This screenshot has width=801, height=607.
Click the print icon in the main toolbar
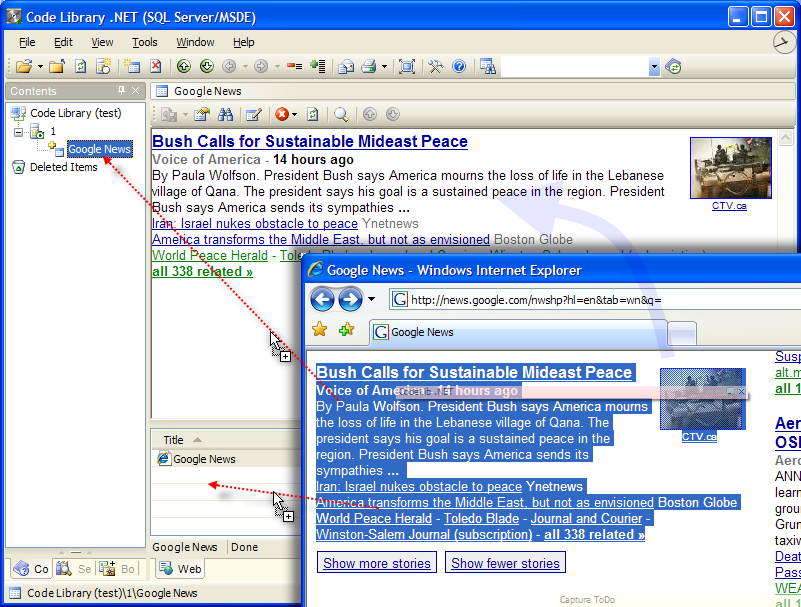click(x=369, y=66)
